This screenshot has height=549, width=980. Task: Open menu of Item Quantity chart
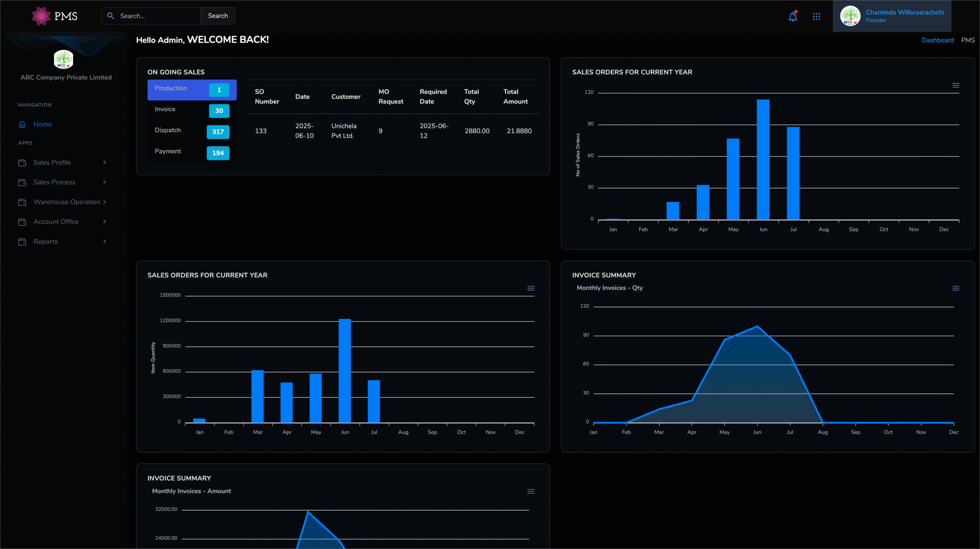tap(531, 288)
